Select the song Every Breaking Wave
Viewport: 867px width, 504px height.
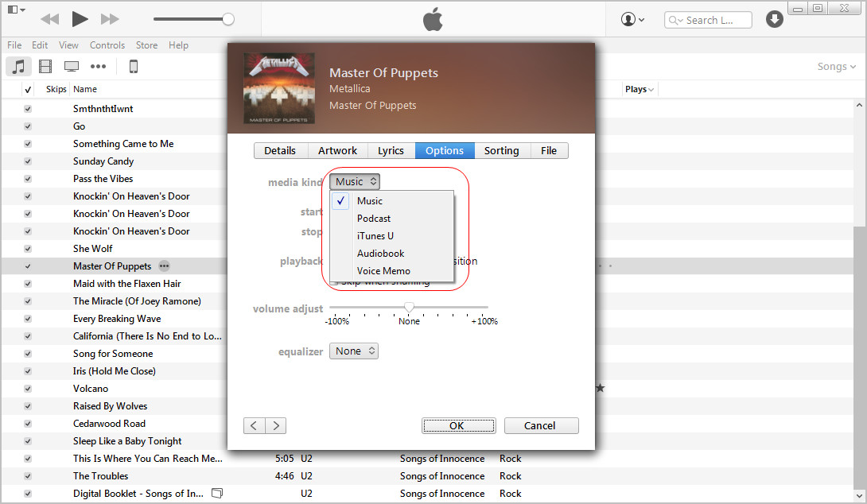coord(117,319)
